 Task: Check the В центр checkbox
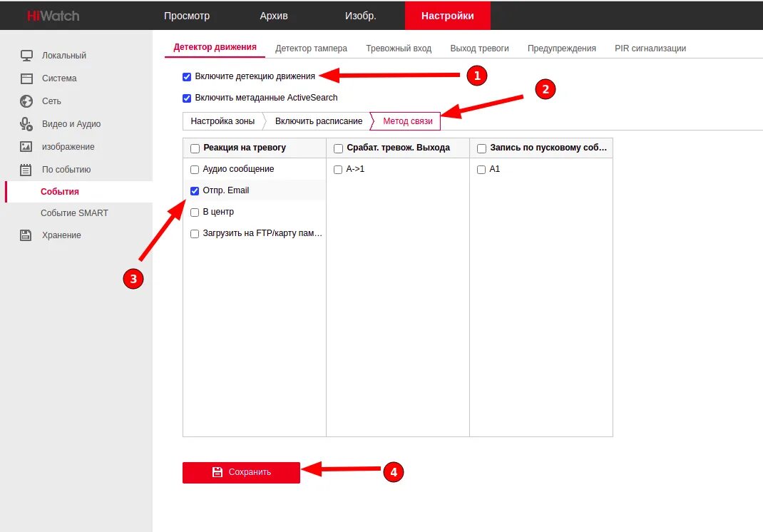pyautogui.click(x=195, y=213)
